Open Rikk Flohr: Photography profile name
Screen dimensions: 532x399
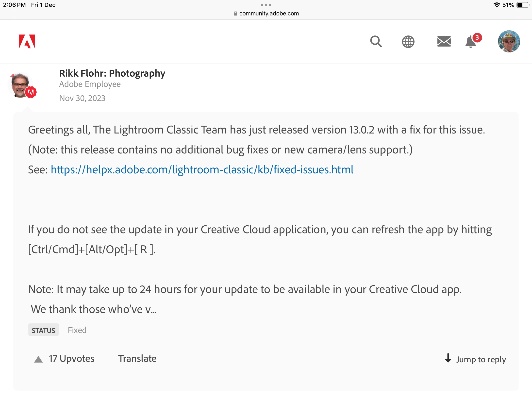112,73
